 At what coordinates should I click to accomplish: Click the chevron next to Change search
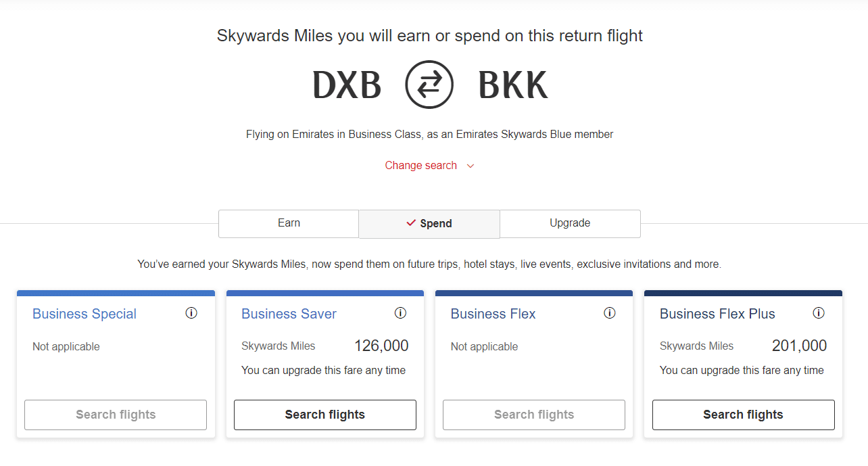[x=471, y=166]
